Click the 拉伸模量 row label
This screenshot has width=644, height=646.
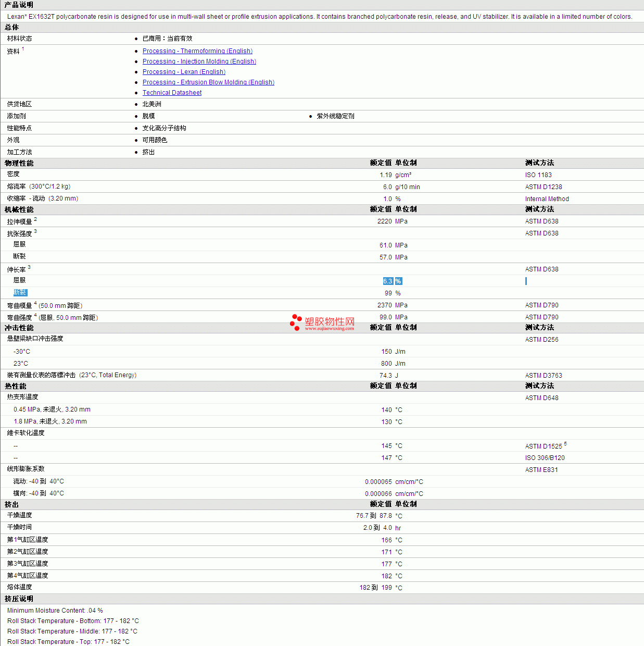click(x=19, y=222)
